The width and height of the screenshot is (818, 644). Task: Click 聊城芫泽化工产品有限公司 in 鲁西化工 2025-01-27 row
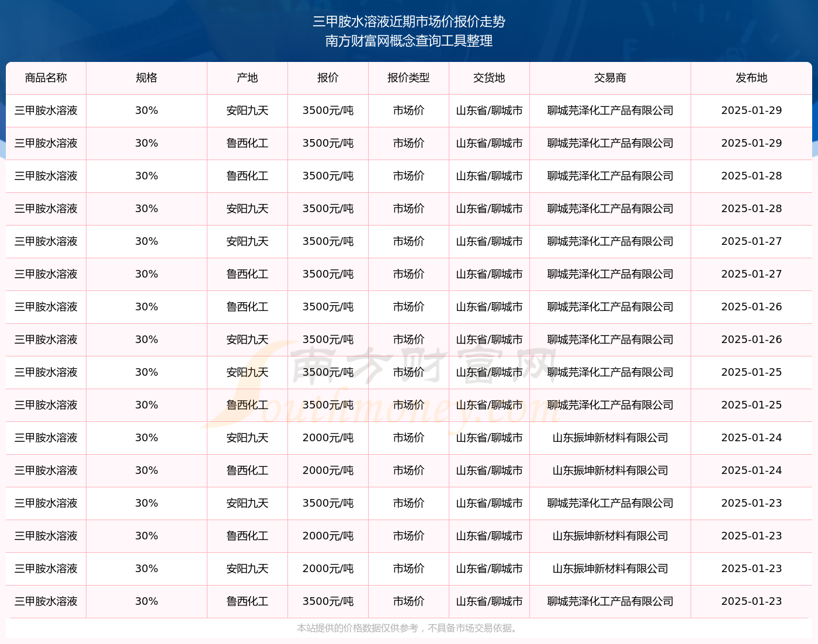point(610,274)
